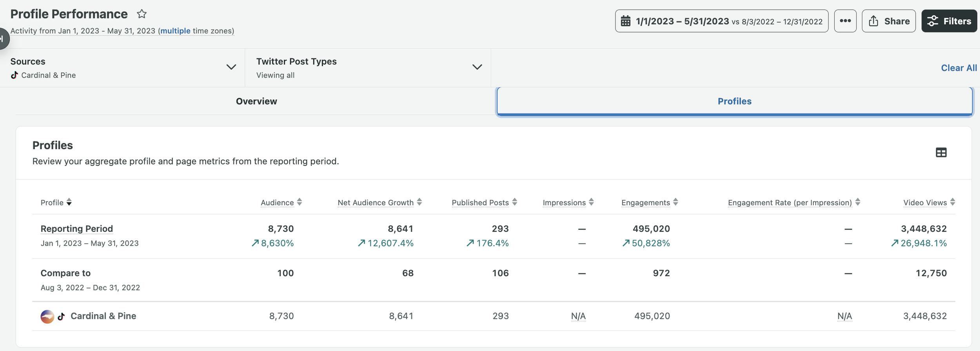Switch to the Overview tab

tap(256, 101)
